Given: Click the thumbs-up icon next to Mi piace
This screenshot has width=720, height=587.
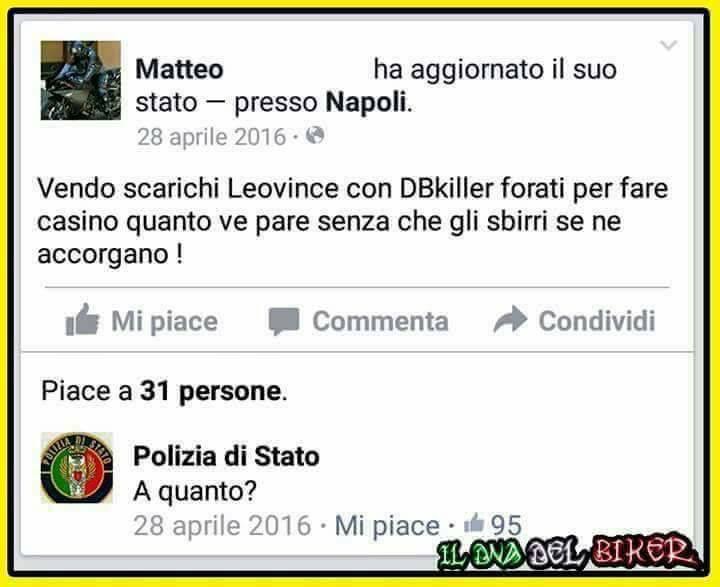Looking at the screenshot, I should (82, 320).
